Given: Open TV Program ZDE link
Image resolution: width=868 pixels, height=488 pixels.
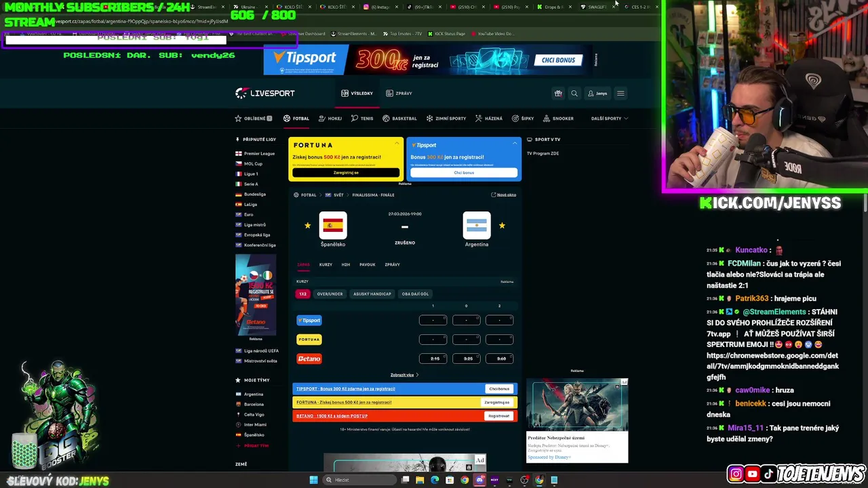Looking at the screenshot, I should [x=542, y=154].
